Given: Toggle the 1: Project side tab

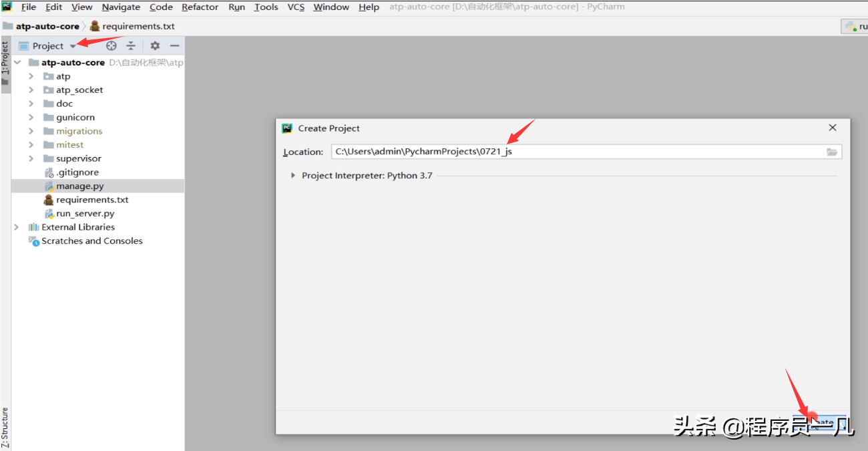Looking at the screenshot, I should 5,63.
